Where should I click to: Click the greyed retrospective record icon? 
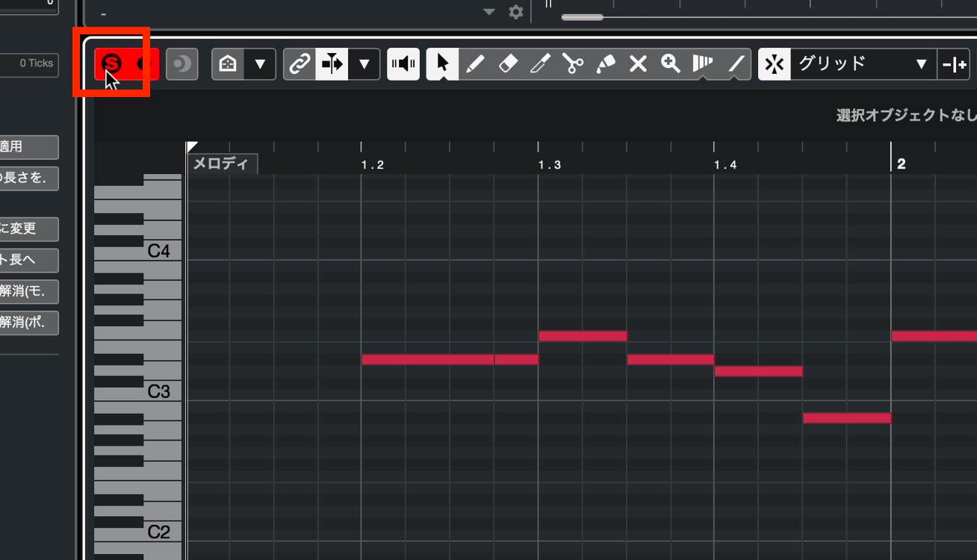click(x=182, y=64)
